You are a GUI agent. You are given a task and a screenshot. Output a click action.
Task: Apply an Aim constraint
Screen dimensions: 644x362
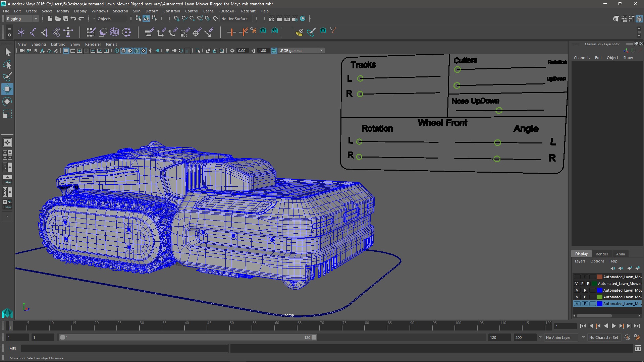click(x=197, y=32)
